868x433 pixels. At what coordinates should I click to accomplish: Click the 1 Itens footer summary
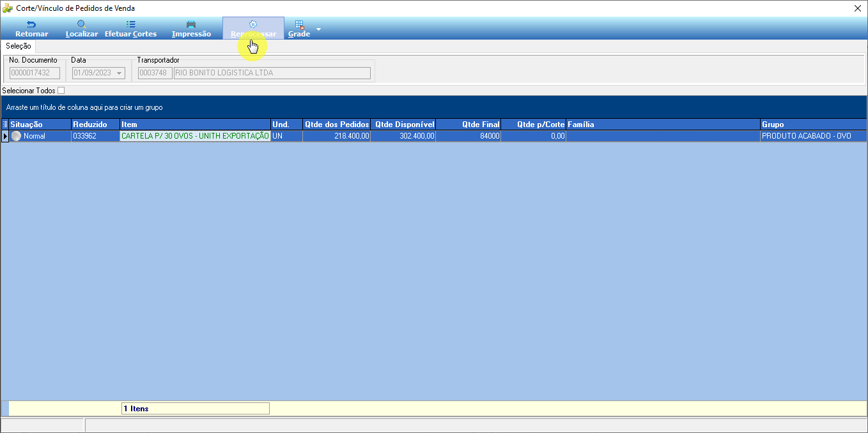click(195, 408)
